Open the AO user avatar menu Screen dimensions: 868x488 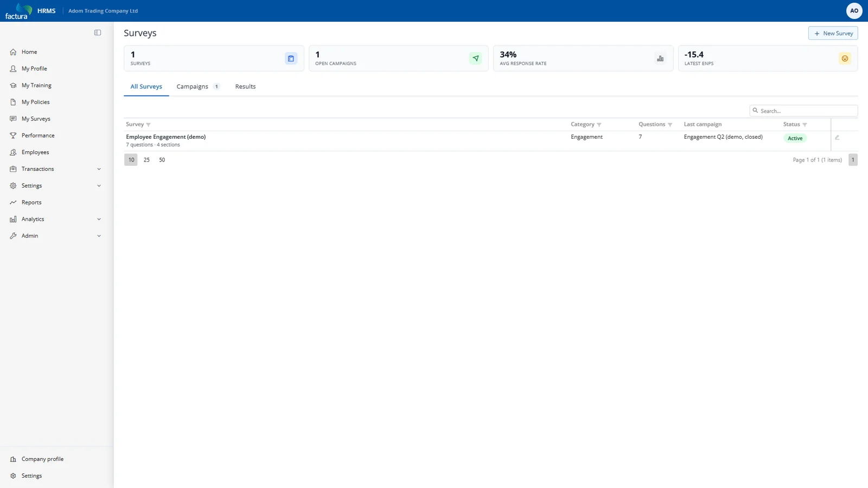click(x=854, y=11)
